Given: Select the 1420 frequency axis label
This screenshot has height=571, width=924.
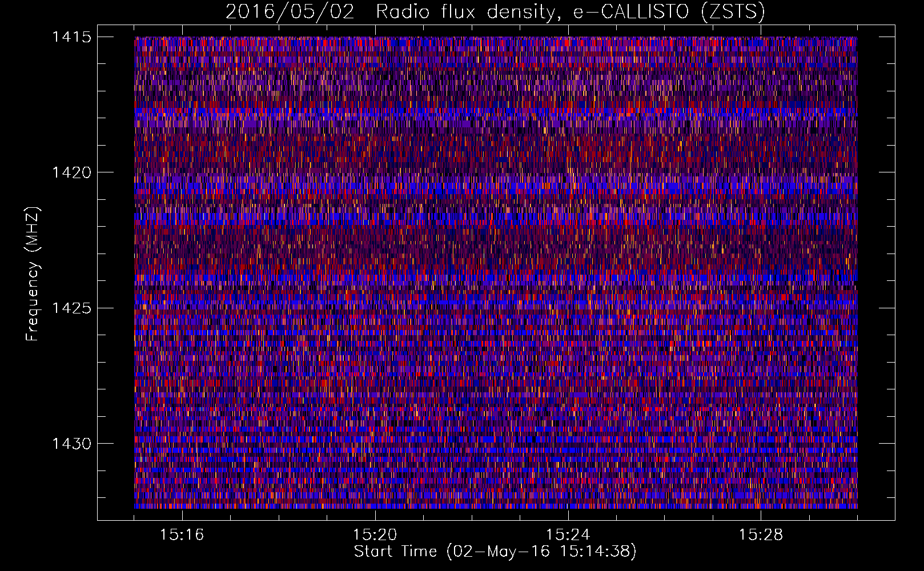Looking at the screenshot, I should coord(71,173).
